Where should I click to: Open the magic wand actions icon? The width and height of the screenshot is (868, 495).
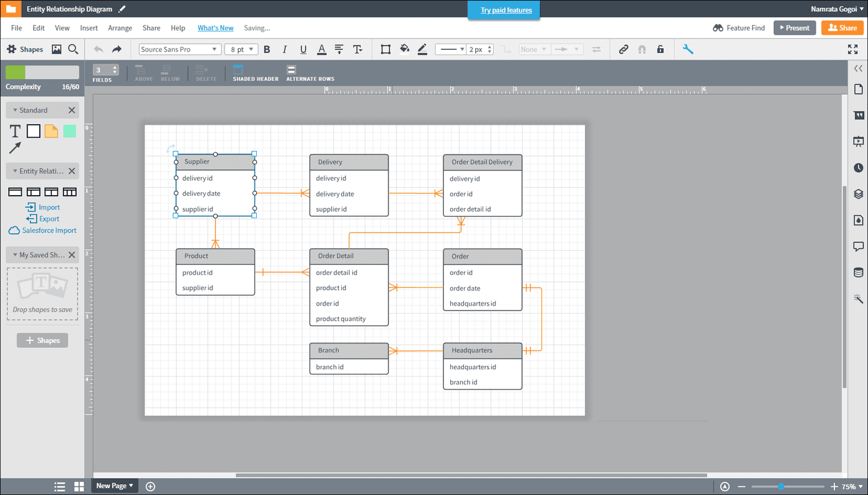click(859, 299)
